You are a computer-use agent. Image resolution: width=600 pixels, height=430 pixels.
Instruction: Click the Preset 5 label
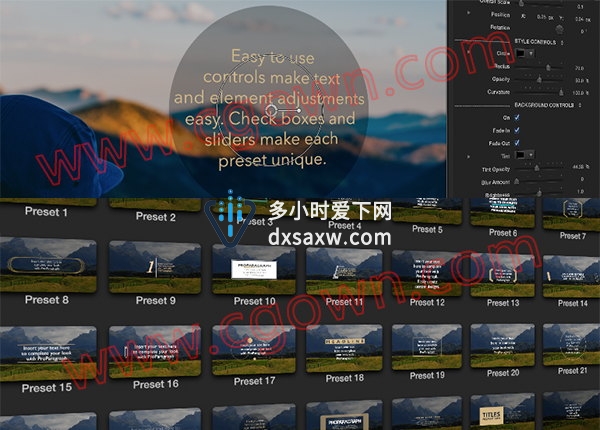click(x=427, y=229)
